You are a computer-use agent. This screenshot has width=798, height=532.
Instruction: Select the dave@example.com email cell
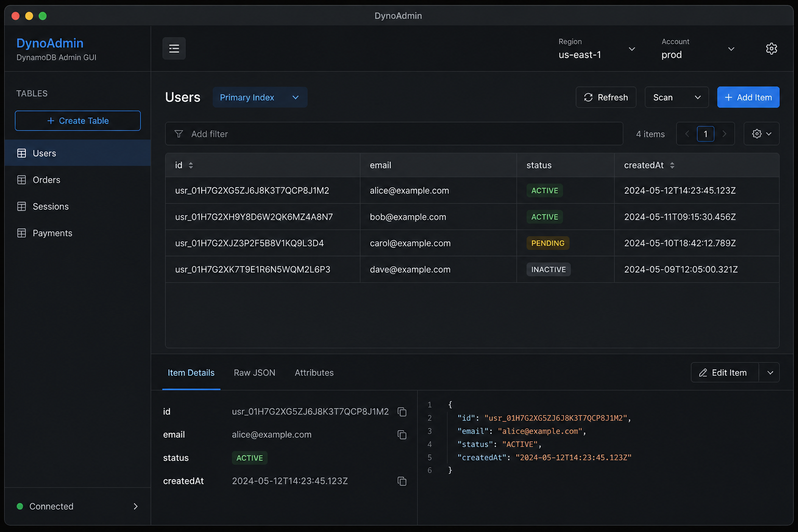(438, 270)
